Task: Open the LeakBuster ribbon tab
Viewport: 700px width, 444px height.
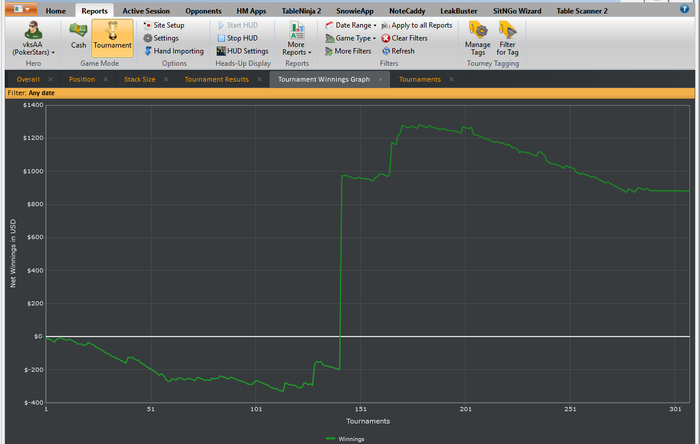Action: click(x=458, y=11)
